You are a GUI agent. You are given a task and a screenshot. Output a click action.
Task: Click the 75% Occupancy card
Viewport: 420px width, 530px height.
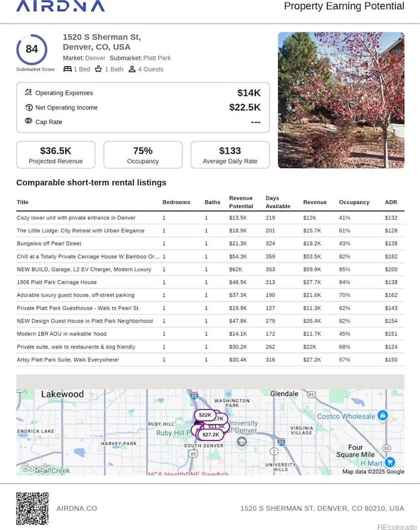142,155
